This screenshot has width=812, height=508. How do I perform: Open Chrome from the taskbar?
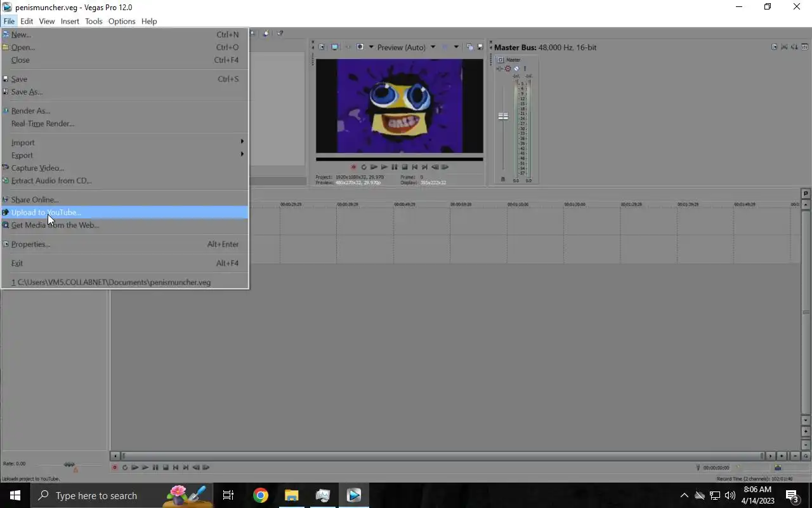pos(260,495)
